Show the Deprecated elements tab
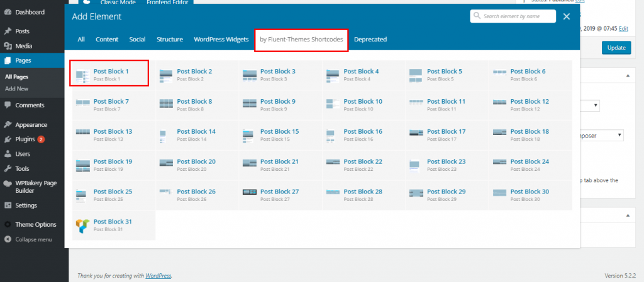 [370, 39]
